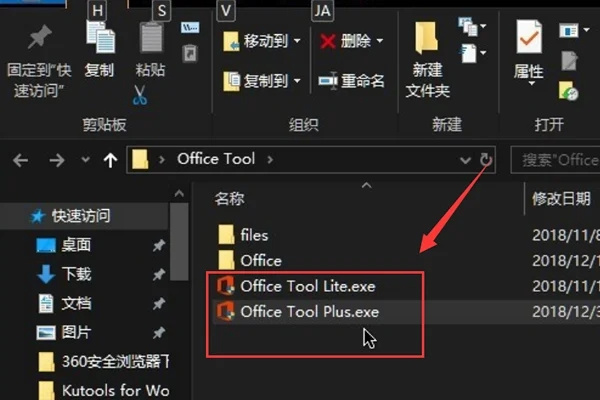Open the Copy to (复制到) menu
The width and height of the screenshot is (600, 400).
point(262,81)
